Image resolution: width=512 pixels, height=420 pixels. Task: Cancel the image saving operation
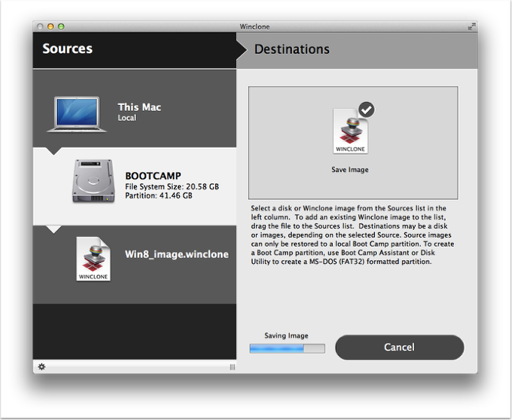(x=399, y=347)
